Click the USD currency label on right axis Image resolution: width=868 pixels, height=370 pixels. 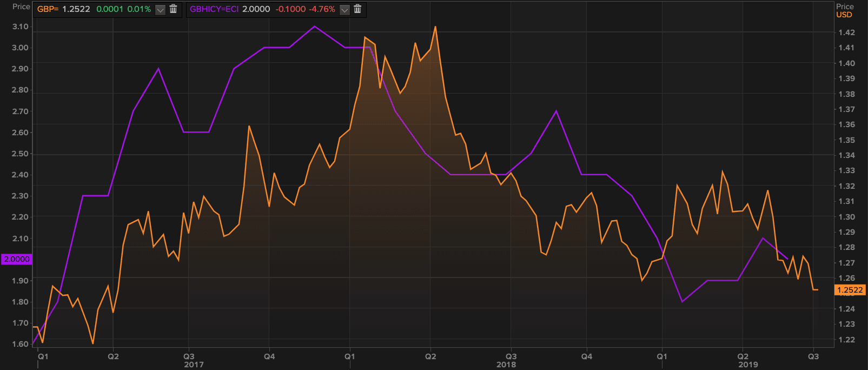point(844,15)
